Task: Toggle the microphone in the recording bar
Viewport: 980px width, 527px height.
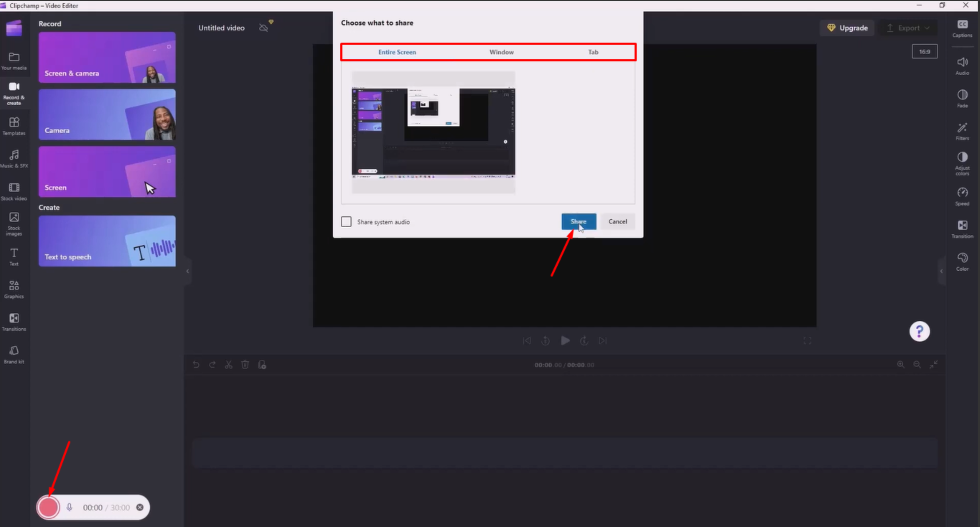Action: click(70, 507)
